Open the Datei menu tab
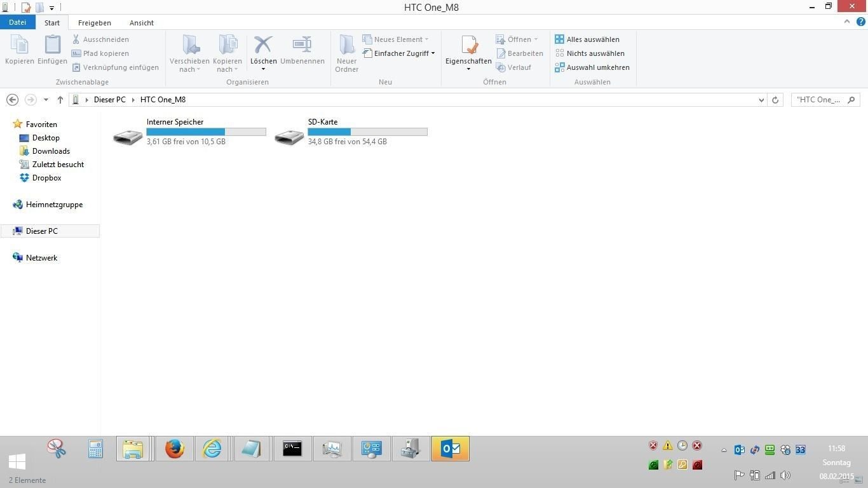 coord(18,22)
